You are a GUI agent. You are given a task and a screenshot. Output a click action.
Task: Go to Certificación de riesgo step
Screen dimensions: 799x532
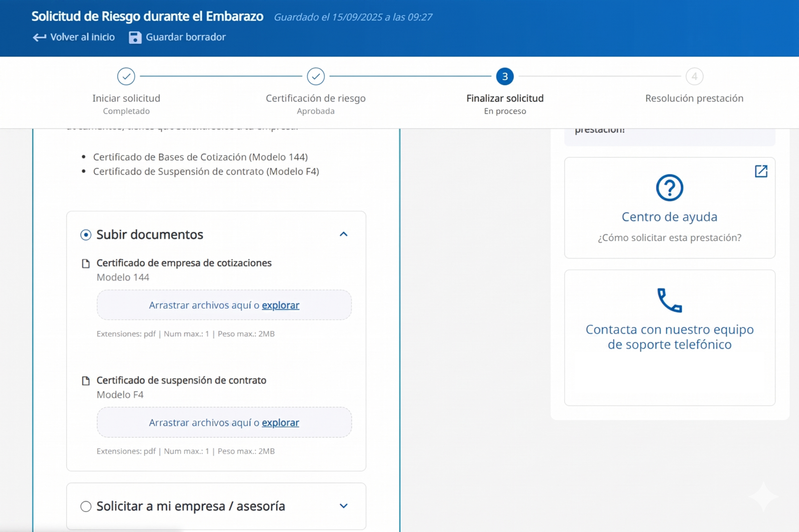(x=316, y=76)
